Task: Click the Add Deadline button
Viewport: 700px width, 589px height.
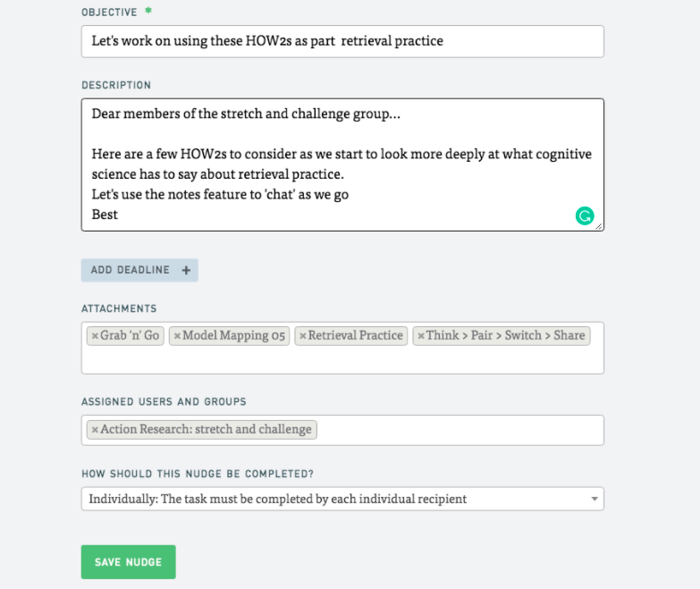Action: (139, 271)
